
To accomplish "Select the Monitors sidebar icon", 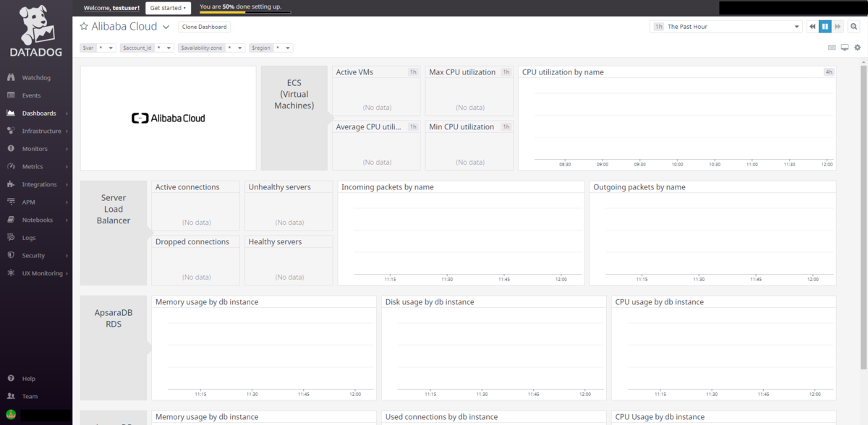I will (x=11, y=149).
